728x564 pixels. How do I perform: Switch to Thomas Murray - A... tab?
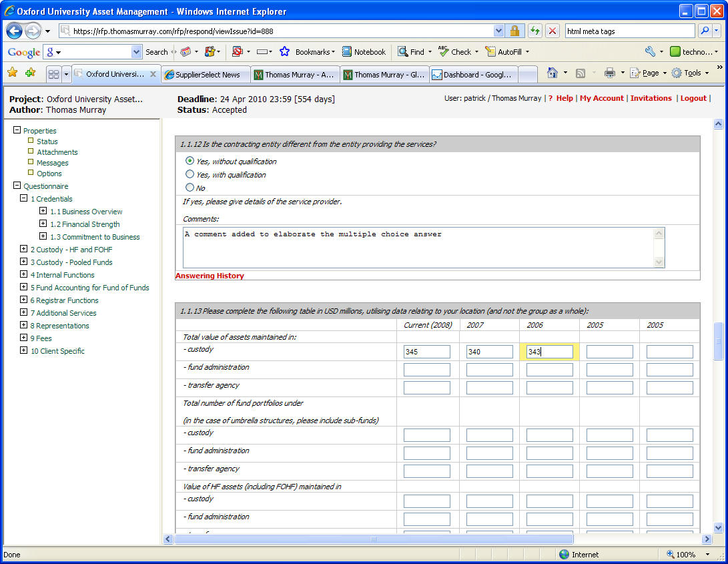coord(296,75)
